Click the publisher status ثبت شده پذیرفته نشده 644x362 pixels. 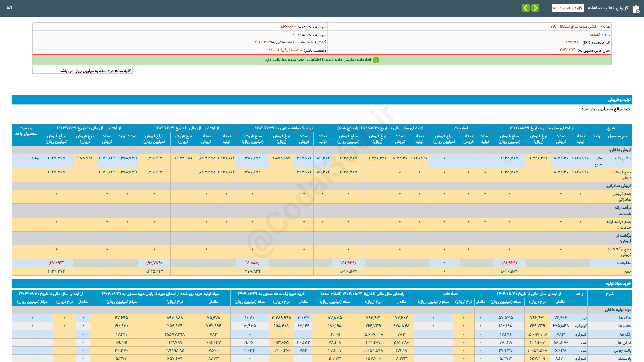pos(285,50)
